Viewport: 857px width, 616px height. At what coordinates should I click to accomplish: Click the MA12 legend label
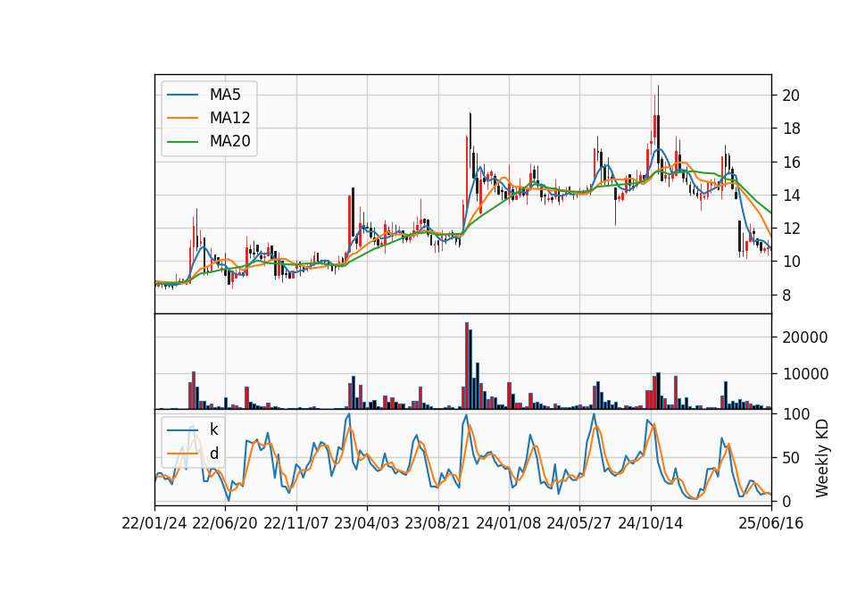click(x=229, y=118)
